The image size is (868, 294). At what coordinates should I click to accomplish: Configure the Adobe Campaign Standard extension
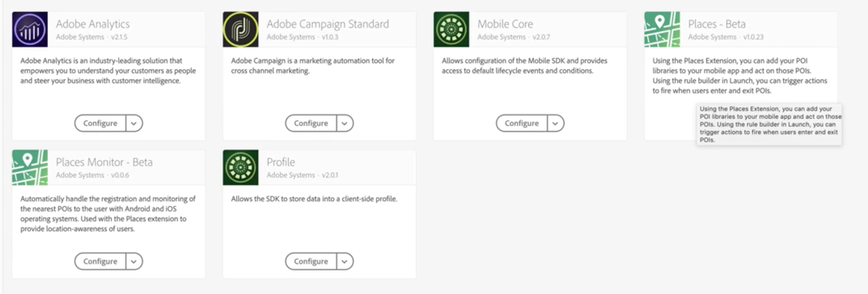coord(311,123)
